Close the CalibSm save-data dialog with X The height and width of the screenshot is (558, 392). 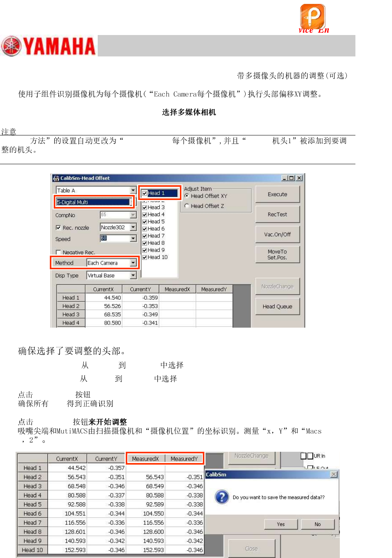click(x=334, y=474)
